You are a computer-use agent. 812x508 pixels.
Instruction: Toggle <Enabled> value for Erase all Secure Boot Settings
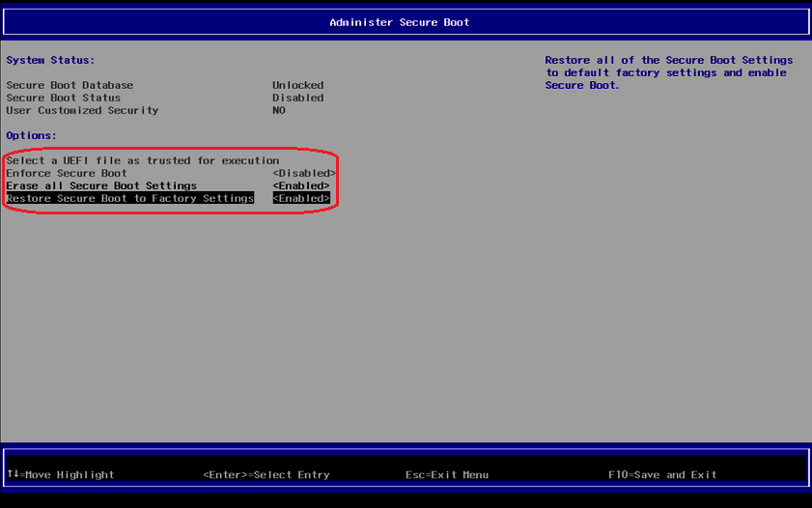(301, 185)
